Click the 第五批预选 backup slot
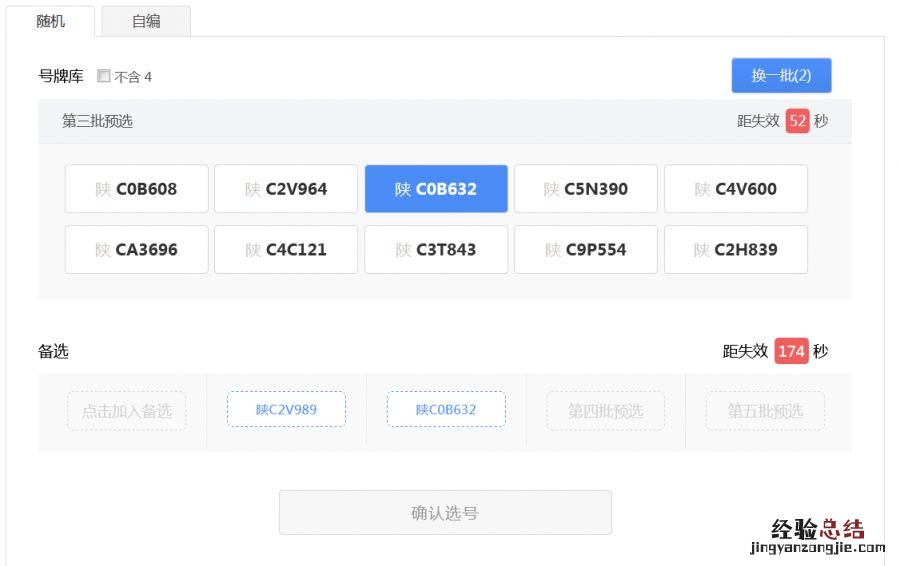This screenshot has width=900, height=566. pyautogui.click(x=765, y=411)
